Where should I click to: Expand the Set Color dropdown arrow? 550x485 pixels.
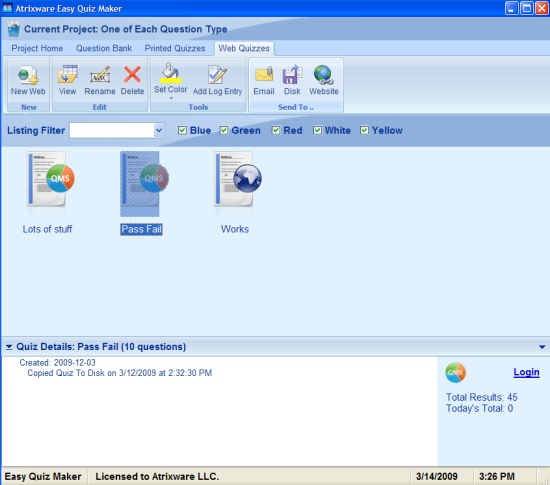point(171,99)
